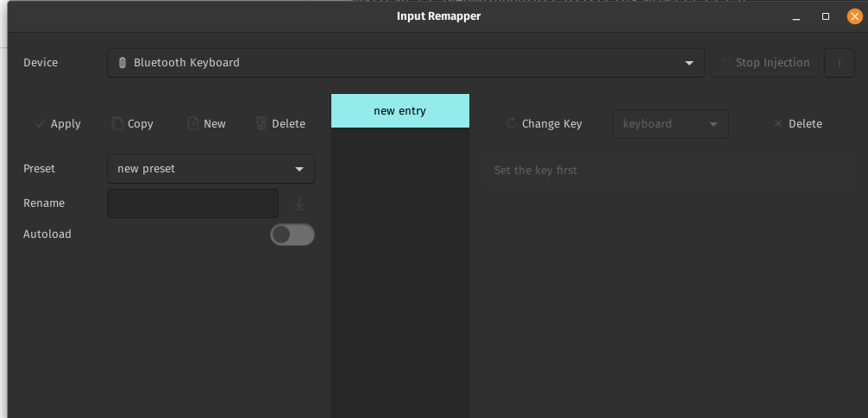Copy the current preset

tap(132, 124)
